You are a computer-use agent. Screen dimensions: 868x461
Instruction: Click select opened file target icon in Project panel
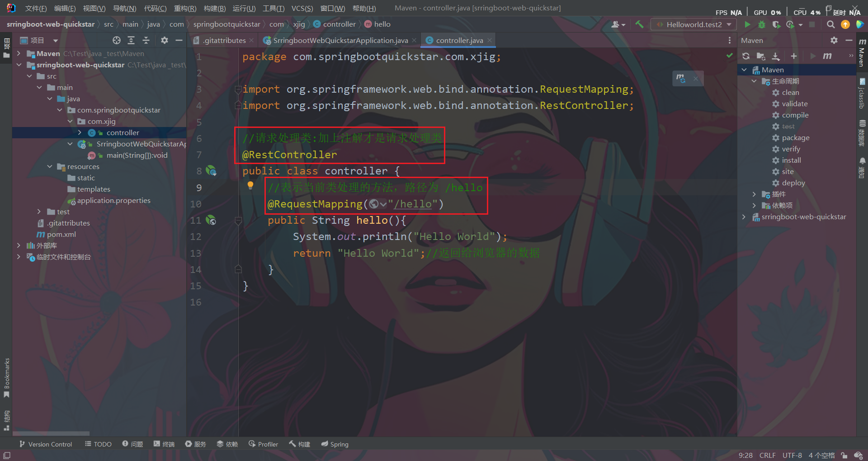click(x=117, y=40)
